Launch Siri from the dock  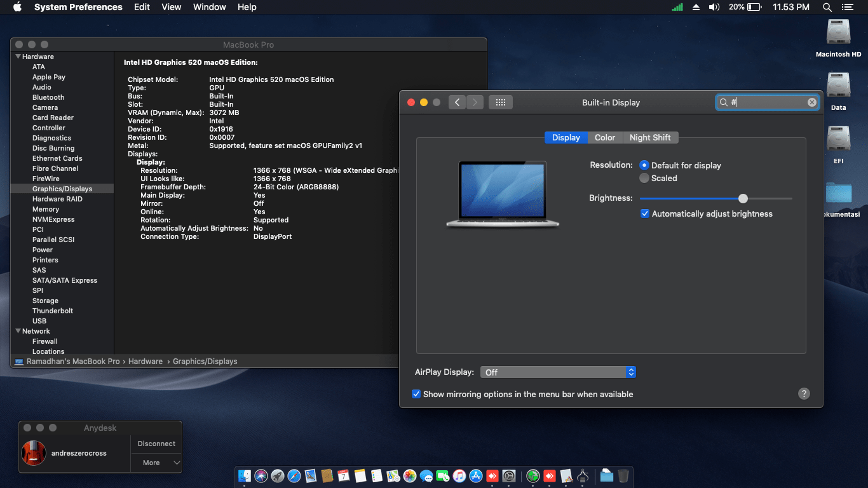tap(261, 476)
